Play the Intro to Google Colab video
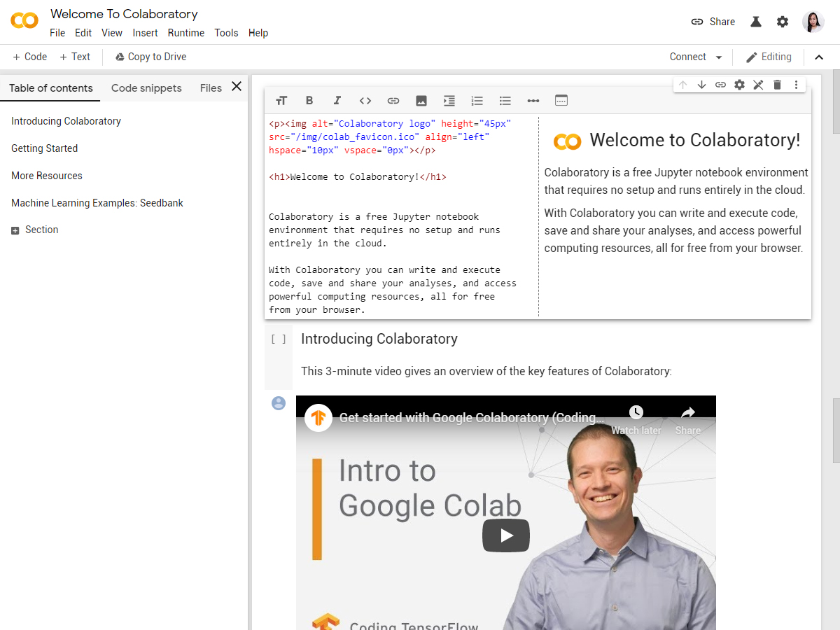840x630 pixels. click(x=505, y=536)
